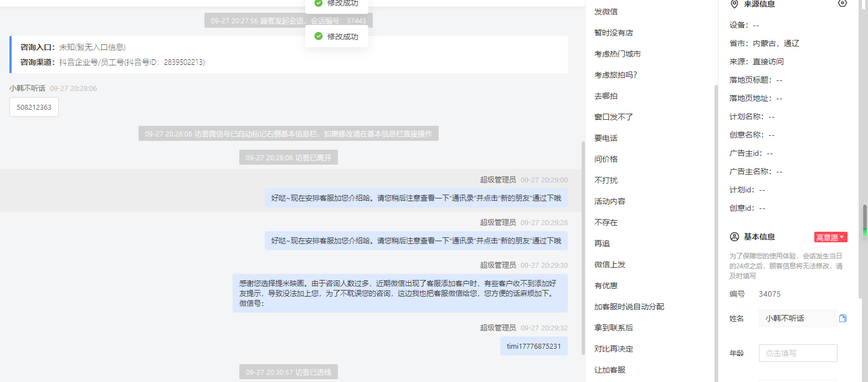868x382 pixels.
Task: Click the lower 修改成功 success toast
Action: [337, 37]
